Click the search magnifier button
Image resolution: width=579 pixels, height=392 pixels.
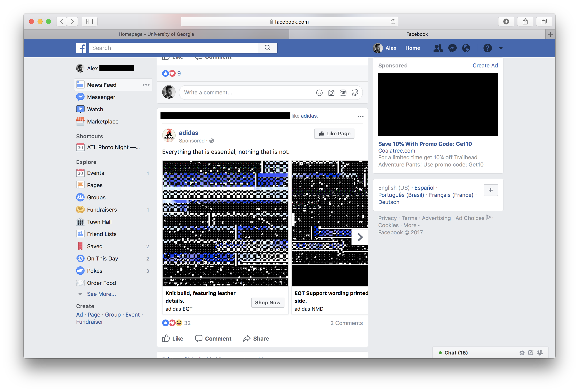[267, 48]
